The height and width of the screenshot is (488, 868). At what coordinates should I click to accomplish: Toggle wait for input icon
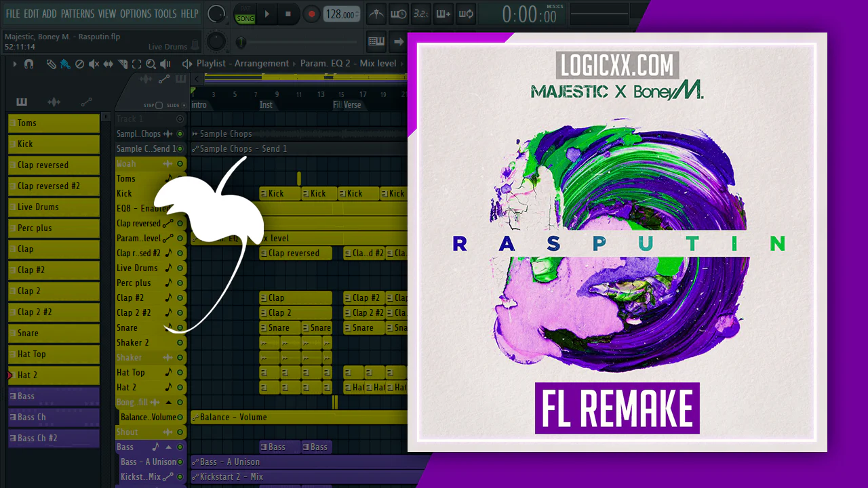[399, 14]
